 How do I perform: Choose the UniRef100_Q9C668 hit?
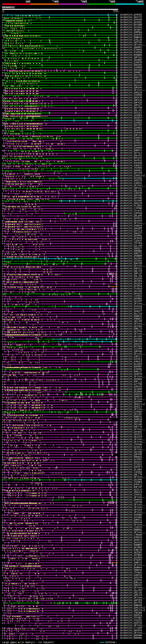[x=131, y=70]
